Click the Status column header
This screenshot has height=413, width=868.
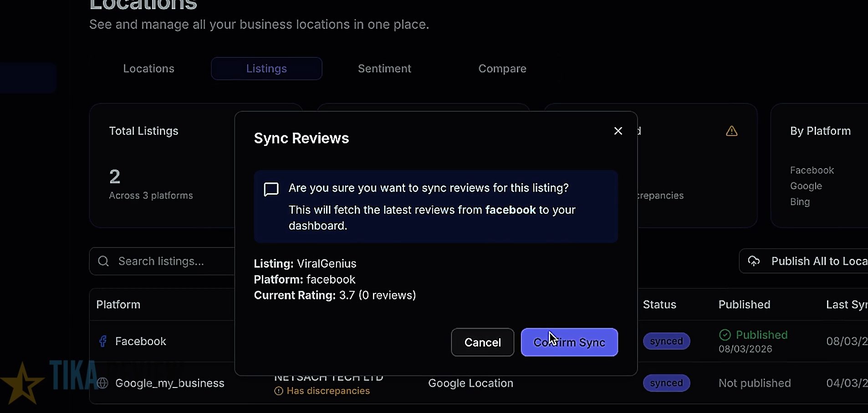click(659, 305)
